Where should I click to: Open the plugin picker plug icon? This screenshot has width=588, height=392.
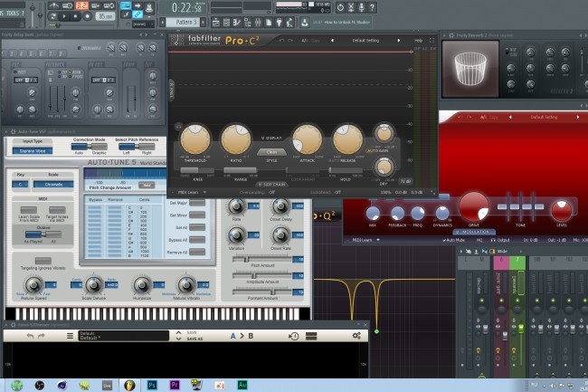click(x=279, y=23)
